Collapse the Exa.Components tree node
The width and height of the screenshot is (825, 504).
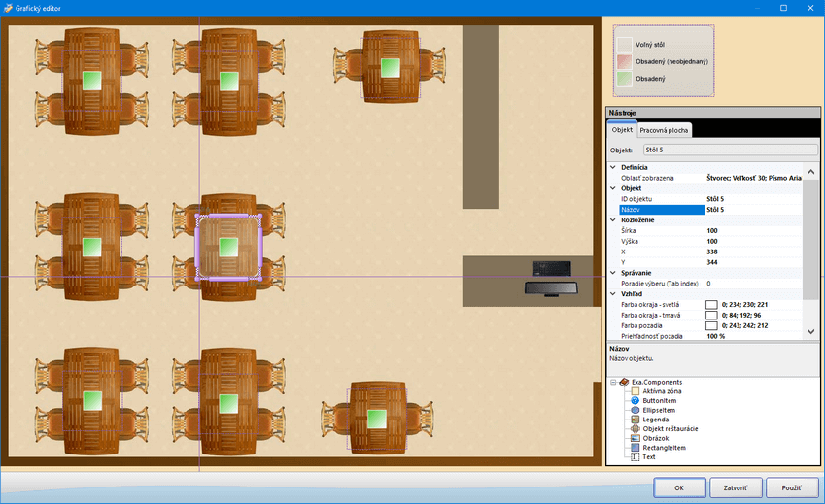coord(613,383)
